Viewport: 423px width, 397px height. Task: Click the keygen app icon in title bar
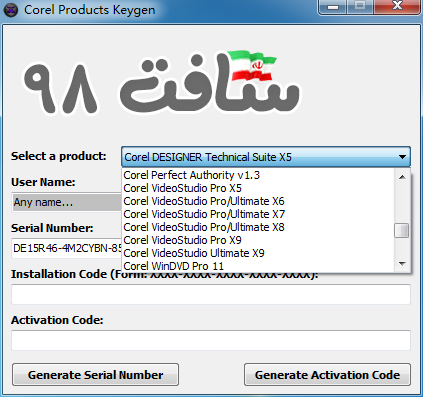[11, 10]
